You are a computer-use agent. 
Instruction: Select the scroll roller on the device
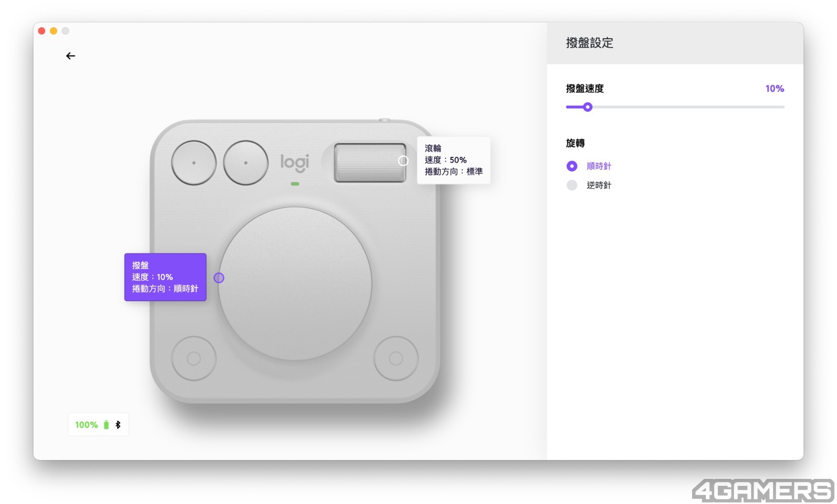pyautogui.click(x=370, y=163)
